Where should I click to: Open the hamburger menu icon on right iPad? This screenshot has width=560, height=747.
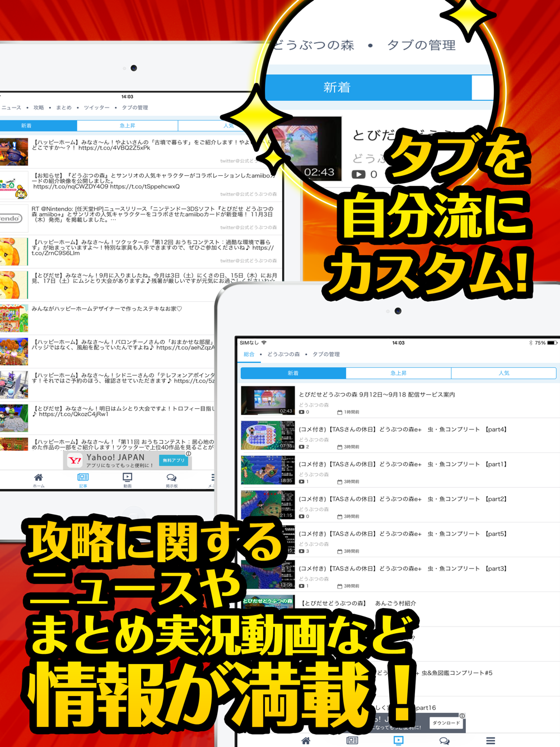click(x=491, y=741)
